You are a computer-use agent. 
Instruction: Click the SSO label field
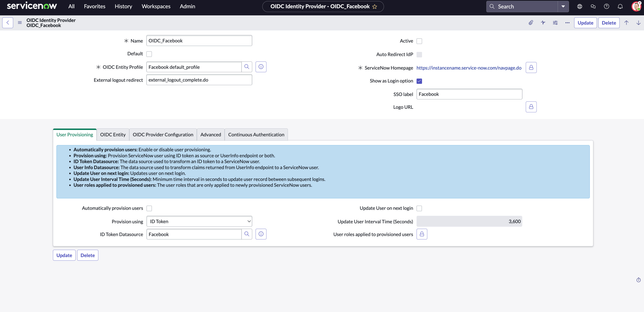click(469, 94)
